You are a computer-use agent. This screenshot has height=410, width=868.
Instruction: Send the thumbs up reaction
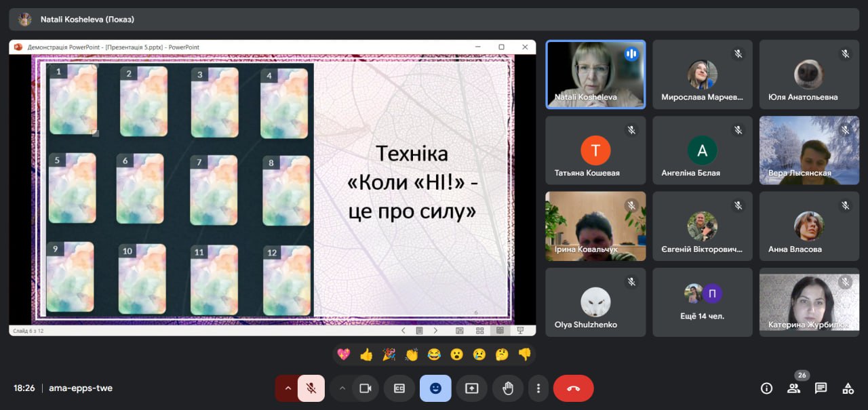(366, 354)
